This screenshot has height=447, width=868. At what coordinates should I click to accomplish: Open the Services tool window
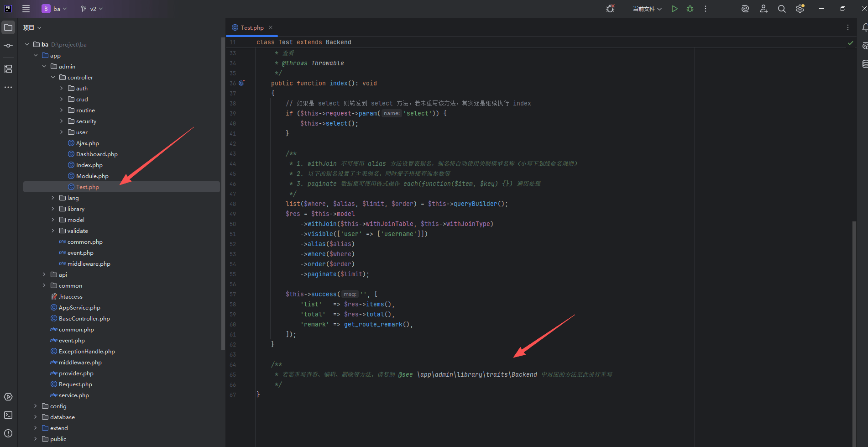(8, 397)
